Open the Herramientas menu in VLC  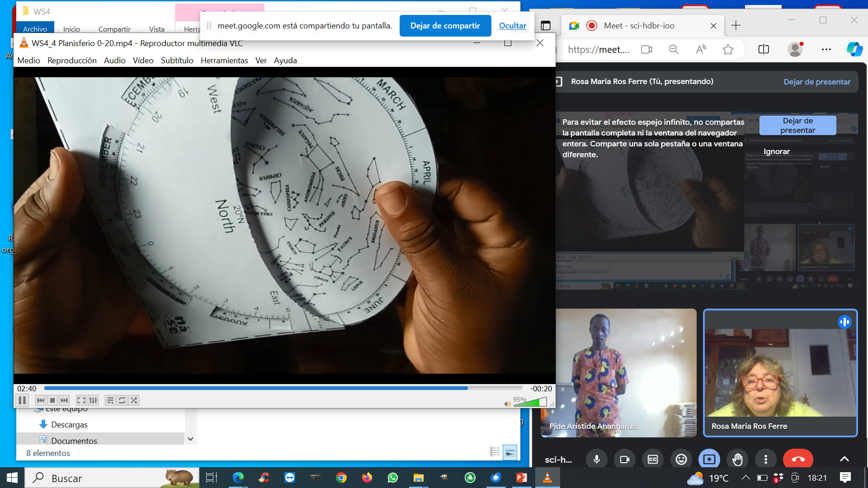pyautogui.click(x=224, y=61)
